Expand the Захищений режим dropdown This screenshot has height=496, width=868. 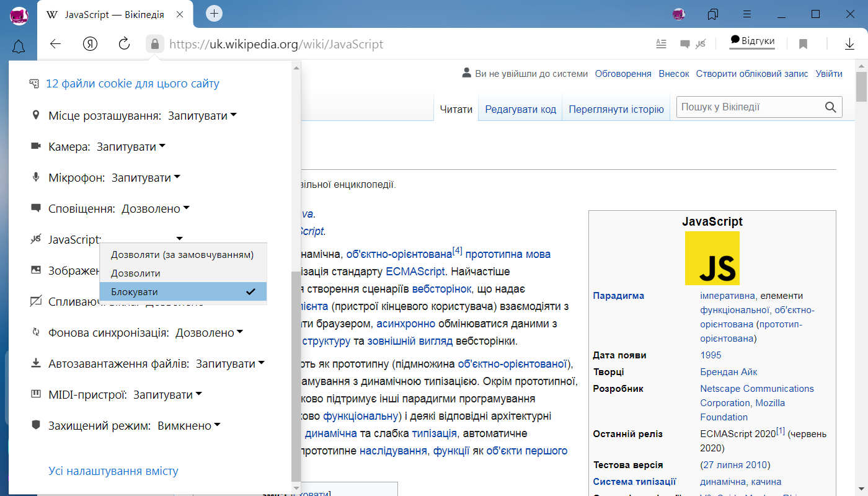(189, 425)
